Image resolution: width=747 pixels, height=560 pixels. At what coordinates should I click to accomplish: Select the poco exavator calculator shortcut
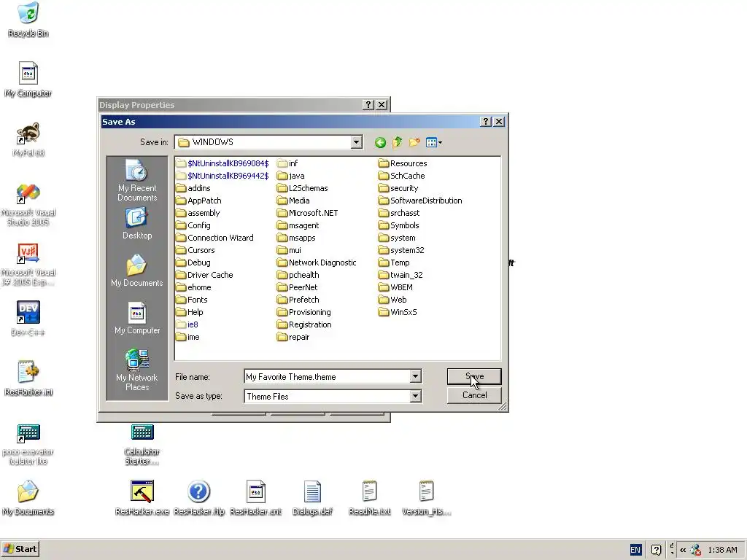click(28, 445)
